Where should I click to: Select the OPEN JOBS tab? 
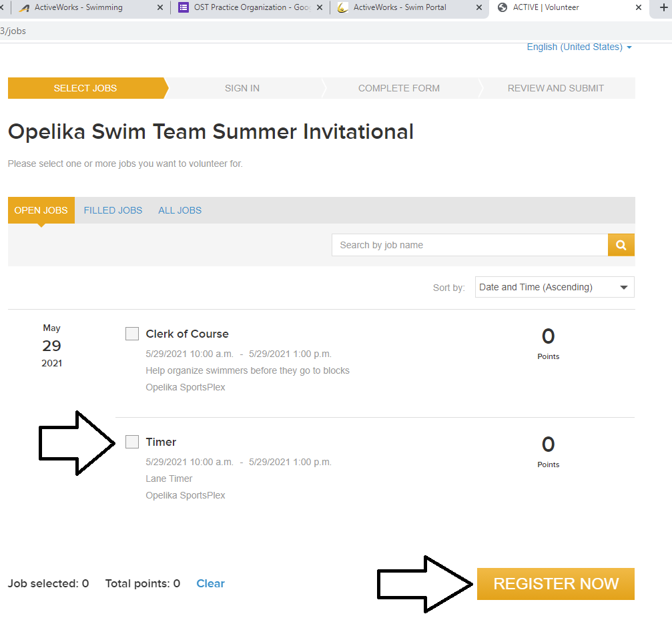pyautogui.click(x=41, y=210)
